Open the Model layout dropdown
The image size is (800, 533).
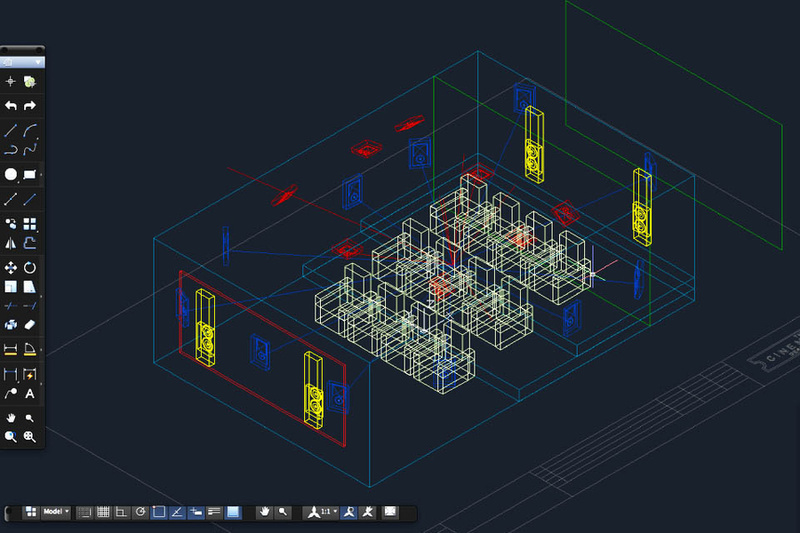point(56,512)
